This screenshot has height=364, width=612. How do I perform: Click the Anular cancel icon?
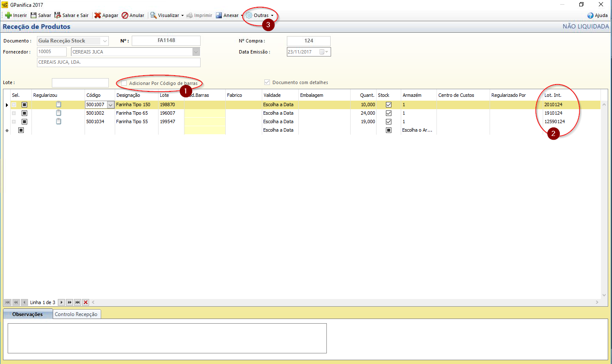click(x=125, y=15)
